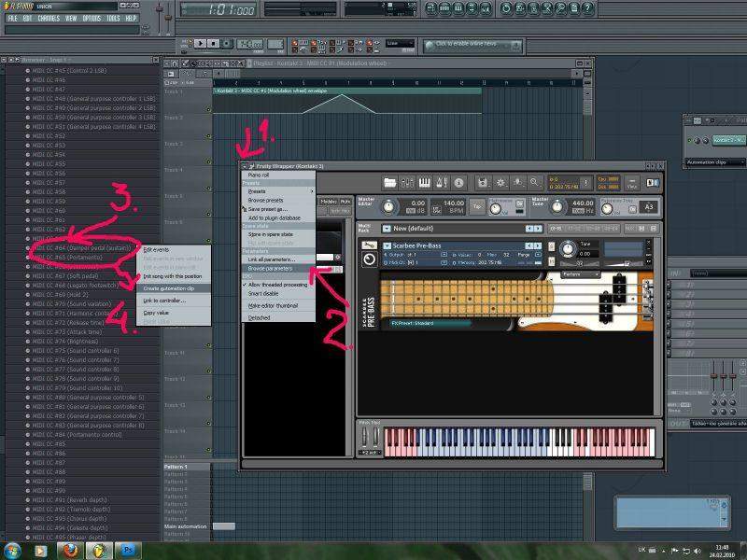Open the CHANNELS menu
747x560 pixels.
49,18
